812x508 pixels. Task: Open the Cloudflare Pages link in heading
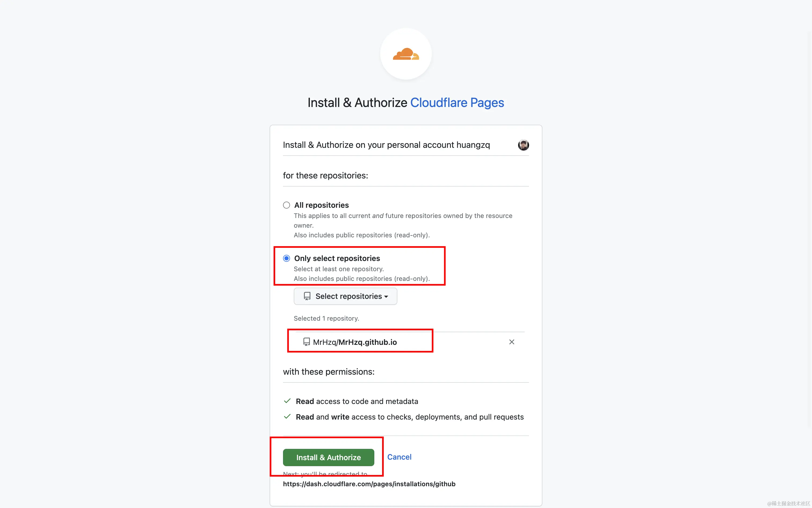(x=457, y=102)
